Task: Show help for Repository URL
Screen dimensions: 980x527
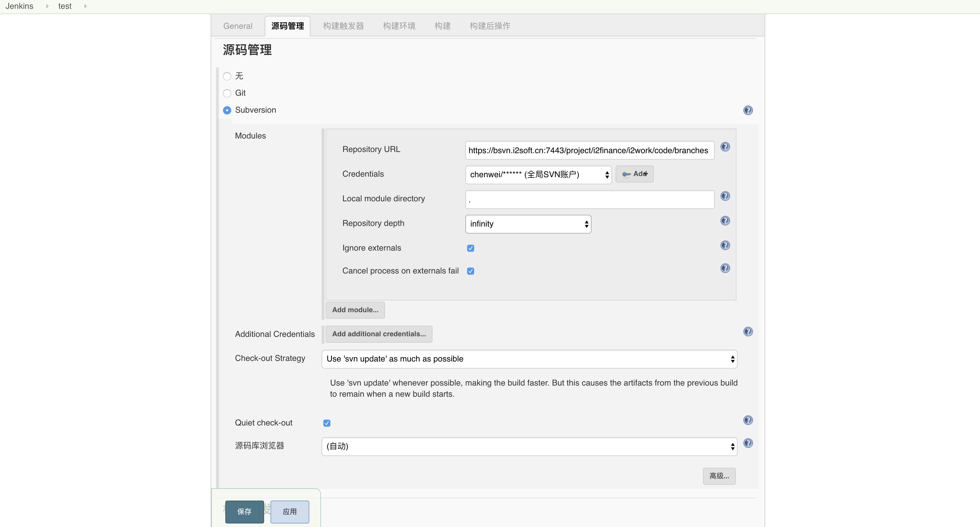Action: pyautogui.click(x=725, y=147)
